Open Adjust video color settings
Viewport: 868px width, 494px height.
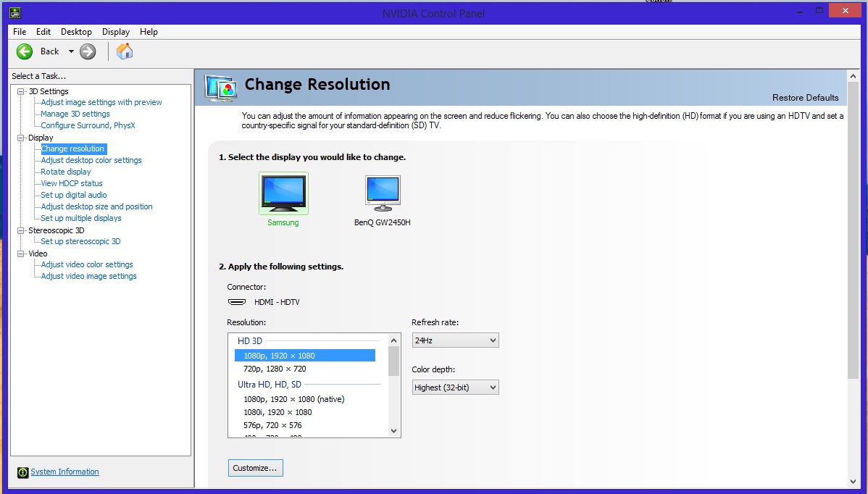(87, 265)
